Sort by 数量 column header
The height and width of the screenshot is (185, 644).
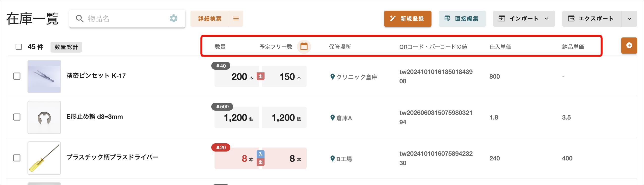pos(220,47)
